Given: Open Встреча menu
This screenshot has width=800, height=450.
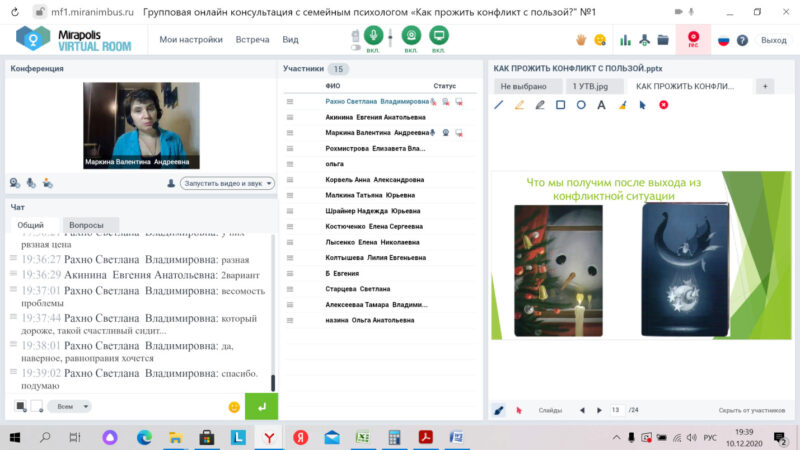Looking at the screenshot, I should (x=252, y=39).
